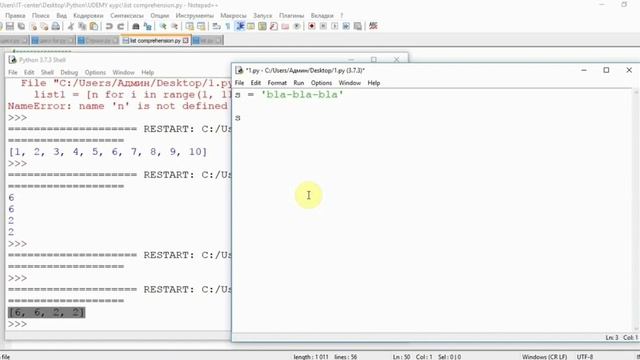
Task: Click the ABC spell-check toolbar icon
Action: pos(373,26)
